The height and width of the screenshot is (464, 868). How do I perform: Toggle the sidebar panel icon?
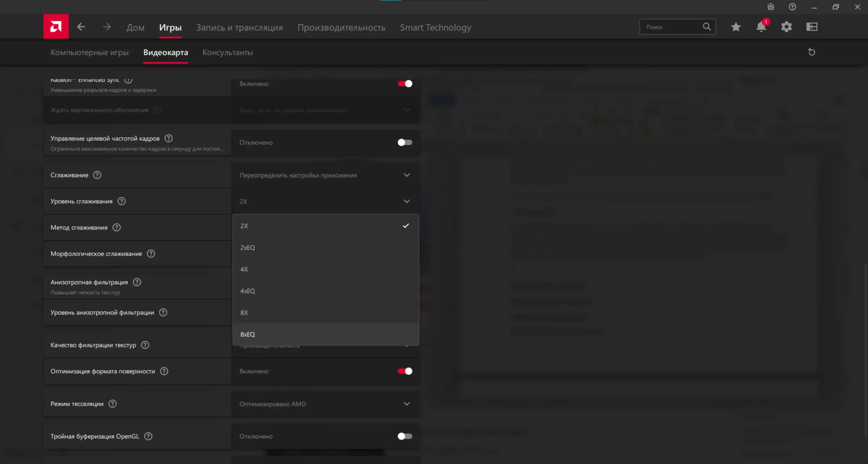click(812, 27)
